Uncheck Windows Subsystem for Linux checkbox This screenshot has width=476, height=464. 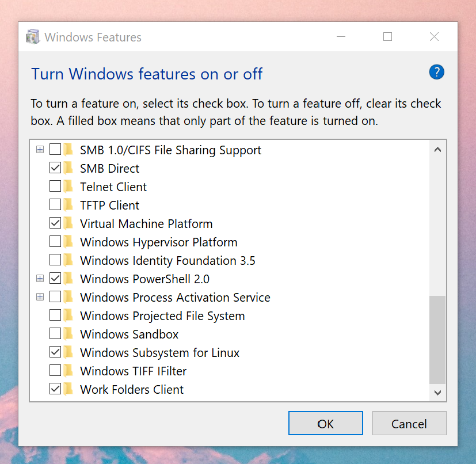point(55,352)
